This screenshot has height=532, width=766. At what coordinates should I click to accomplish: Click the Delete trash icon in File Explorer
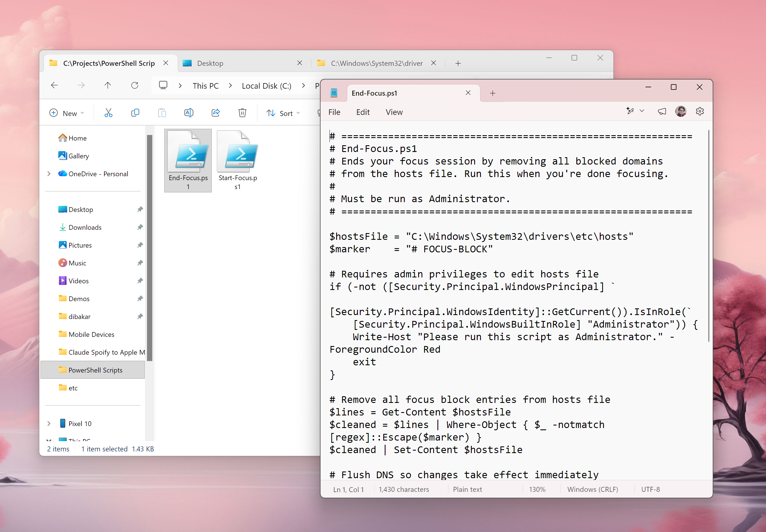pos(242,113)
